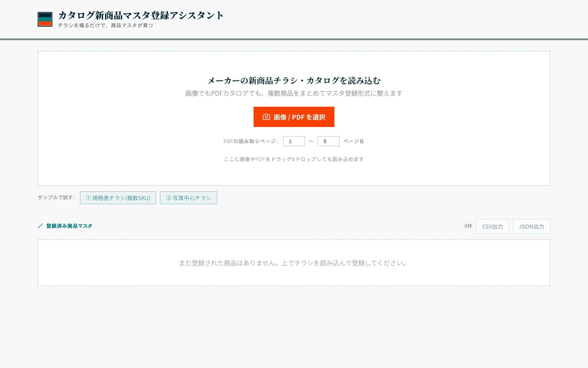This screenshot has height=368, width=588.
Task: Export the product master via CSV出力
Action: 492,226
